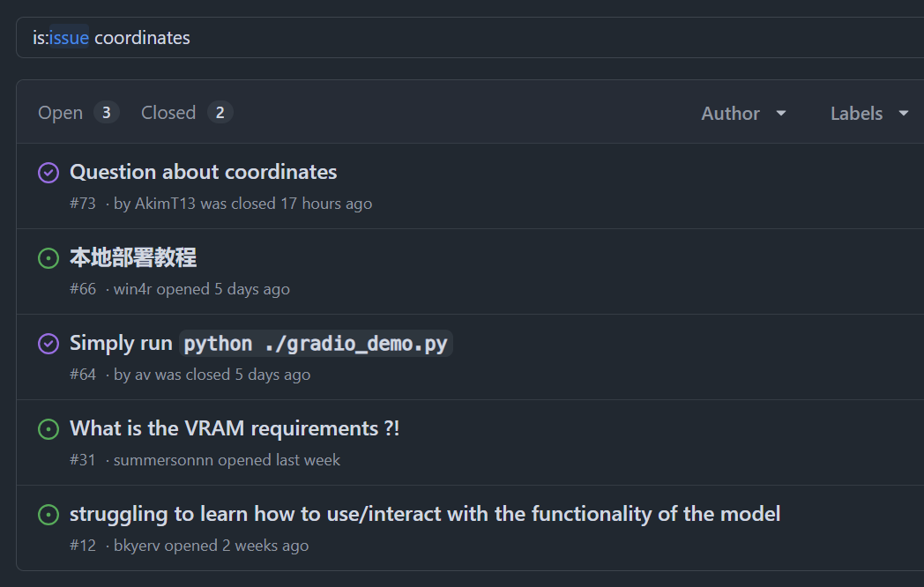Click closed-issue icon beside Question about coordinates
The height and width of the screenshot is (587, 924).
(48, 173)
